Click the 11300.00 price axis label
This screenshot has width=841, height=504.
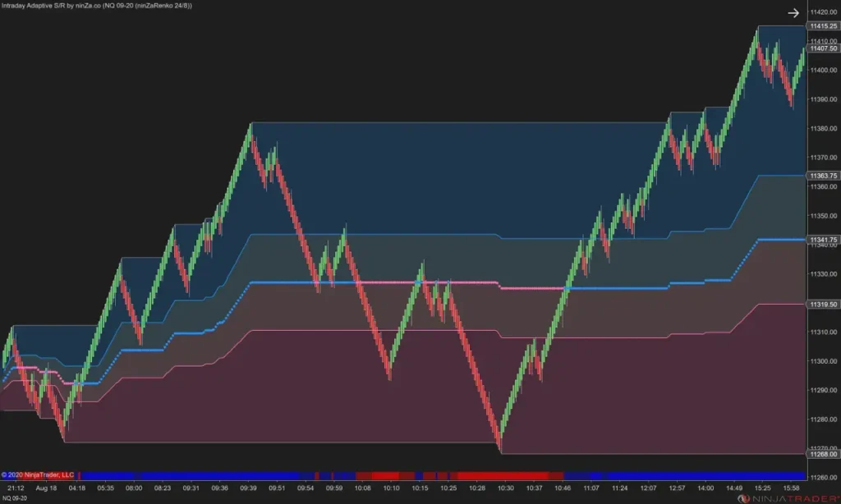823,361
